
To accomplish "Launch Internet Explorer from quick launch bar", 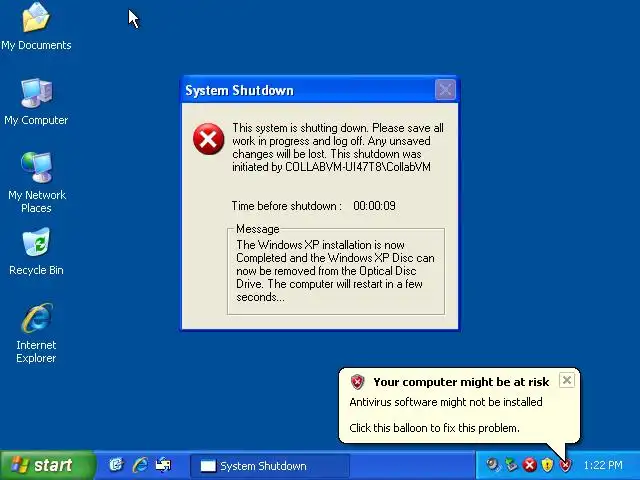I will [x=140, y=465].
